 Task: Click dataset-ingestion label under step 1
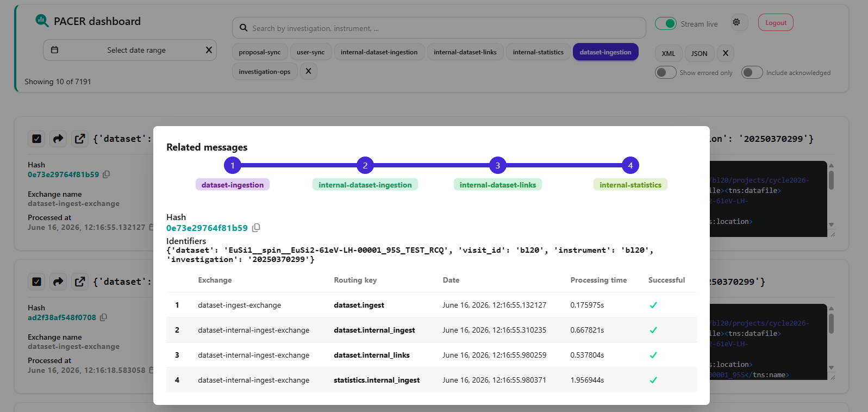[x=233, y=185]
